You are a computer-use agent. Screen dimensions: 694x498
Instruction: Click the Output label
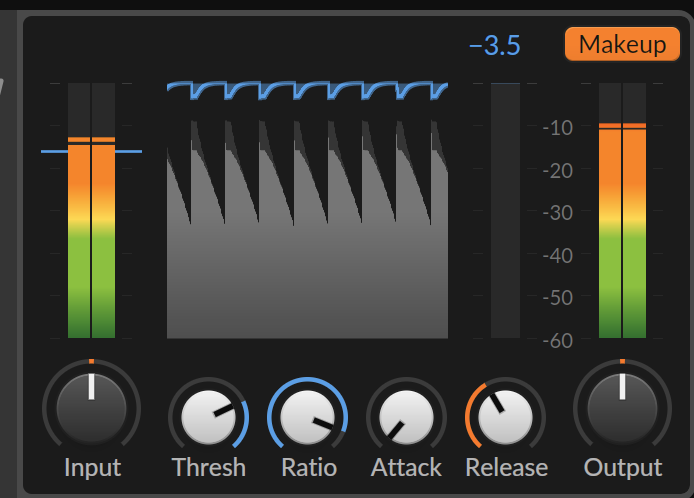(x=623, y=468)
